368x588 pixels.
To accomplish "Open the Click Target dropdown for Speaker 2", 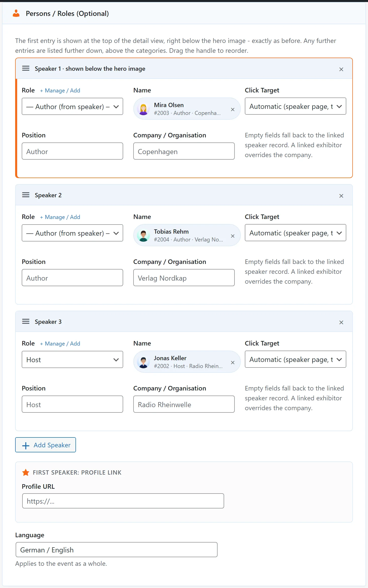I will pos(296,233).
